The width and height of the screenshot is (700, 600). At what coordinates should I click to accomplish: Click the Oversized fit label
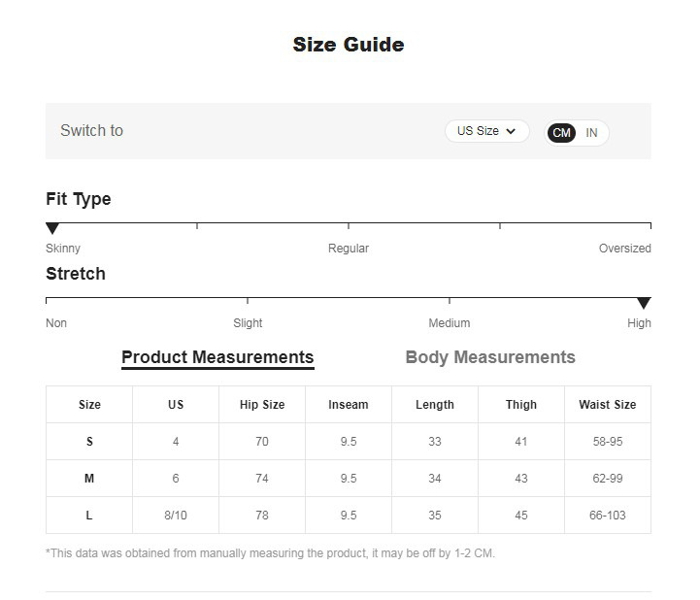pos(624,249)
